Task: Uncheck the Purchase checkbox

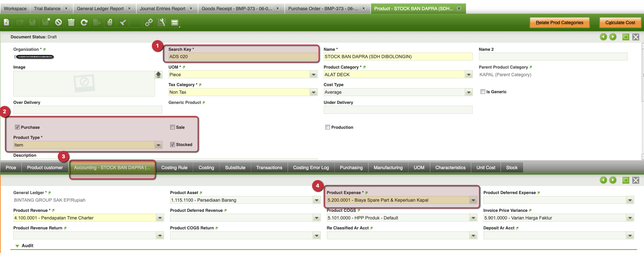Action: coord(17,127)
